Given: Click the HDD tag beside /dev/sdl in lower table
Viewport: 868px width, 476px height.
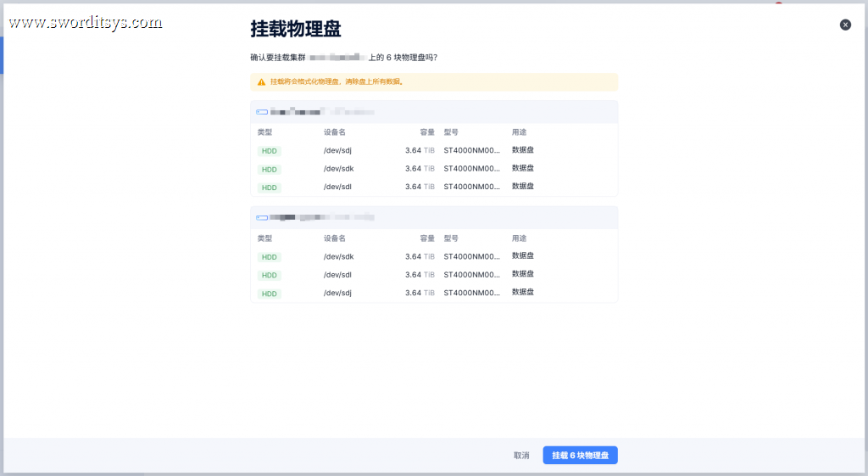Looking at the screenshot, I should (269, 275).
